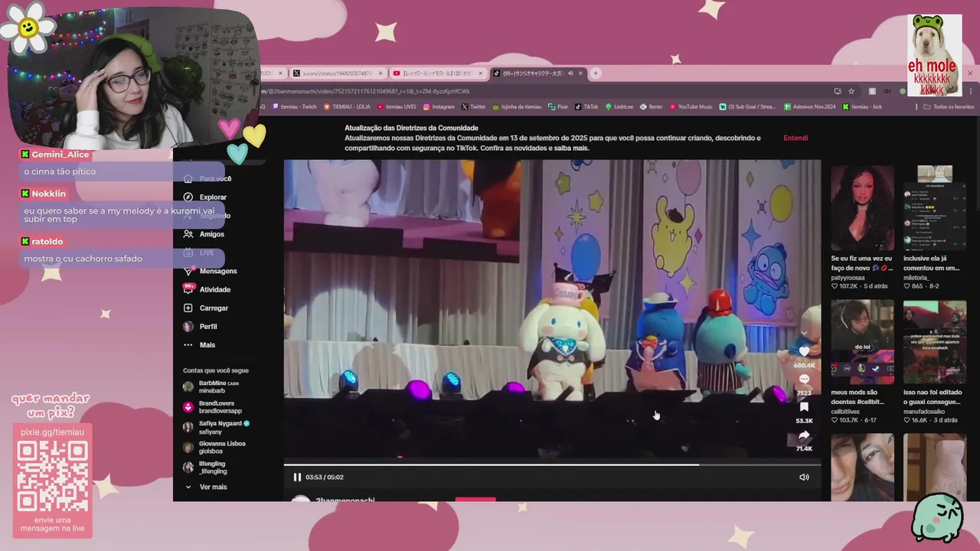
Task: Open Adesivos Nov.2024 bookmark
Action: point(809,107)
